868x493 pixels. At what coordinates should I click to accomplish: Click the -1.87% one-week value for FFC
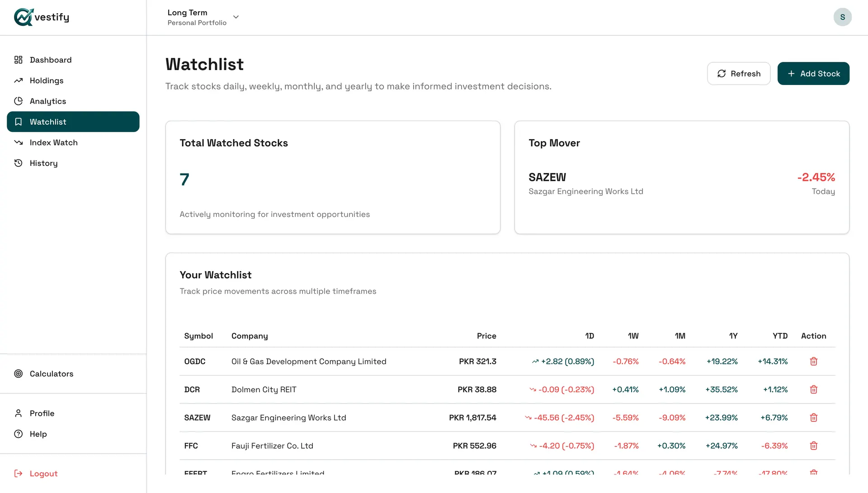coord(626,446)
